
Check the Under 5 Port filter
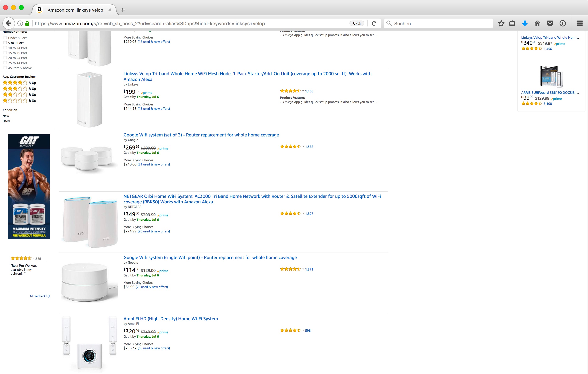click(5, 38)
